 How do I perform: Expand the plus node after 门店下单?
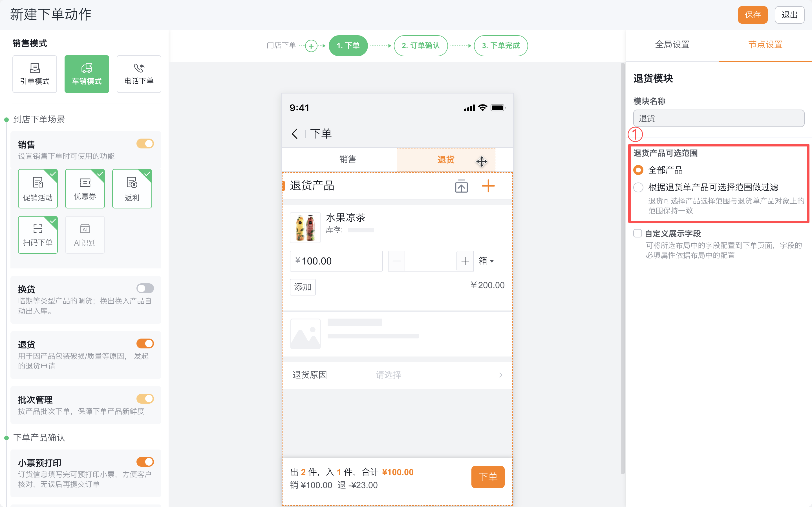point(311,46)
